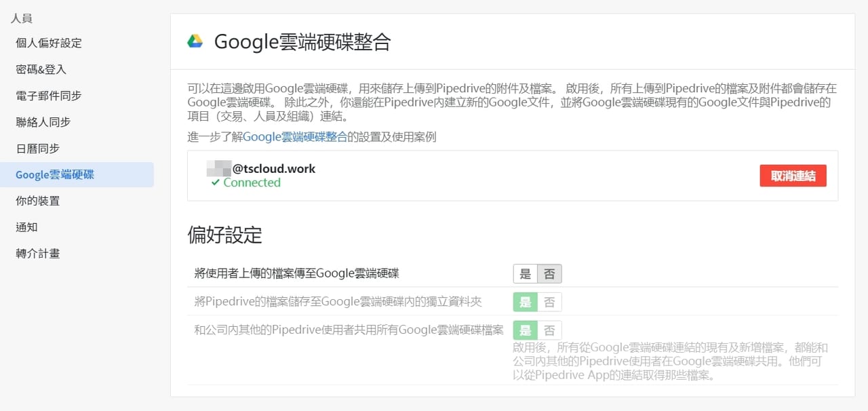Click the green Connected checkmark icon
The height and width of the screenshot is (411, 868).
tap(215, 182)
